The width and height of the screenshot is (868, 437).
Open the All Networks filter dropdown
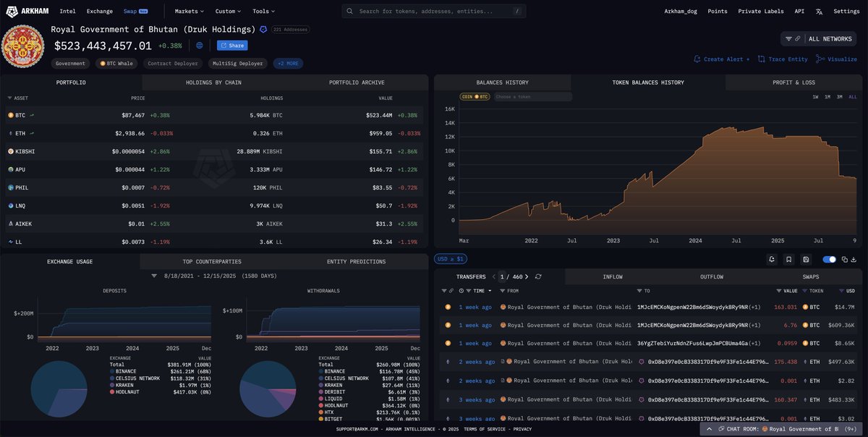point(818,38)
